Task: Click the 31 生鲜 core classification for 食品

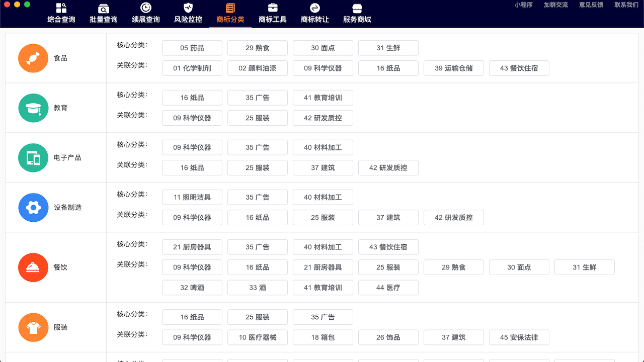Action: point(388,48)
